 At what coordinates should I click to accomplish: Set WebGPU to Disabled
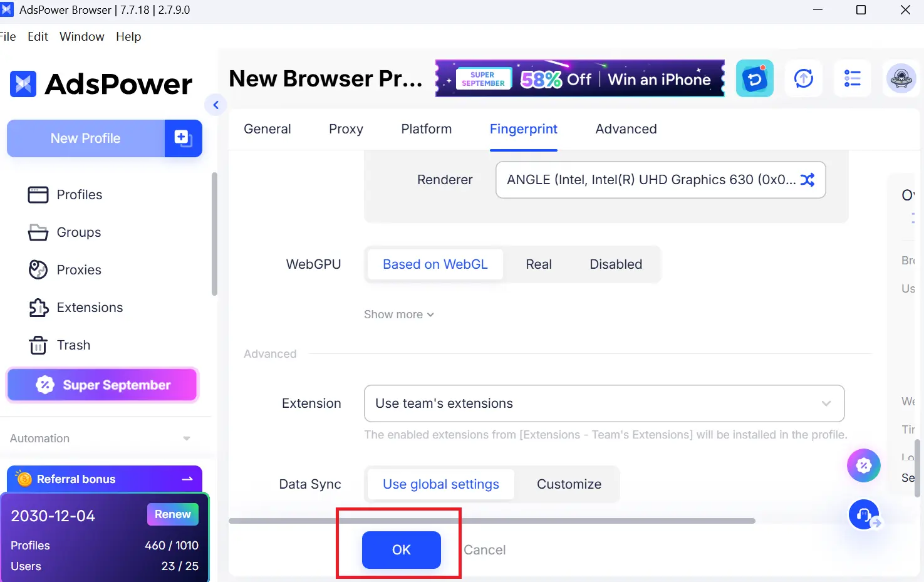(x=616, y=264)
